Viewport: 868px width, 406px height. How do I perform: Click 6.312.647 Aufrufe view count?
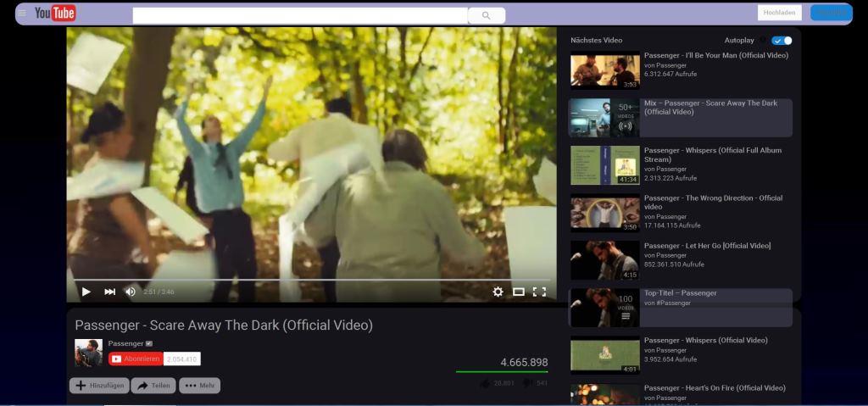tap(670, 75)
